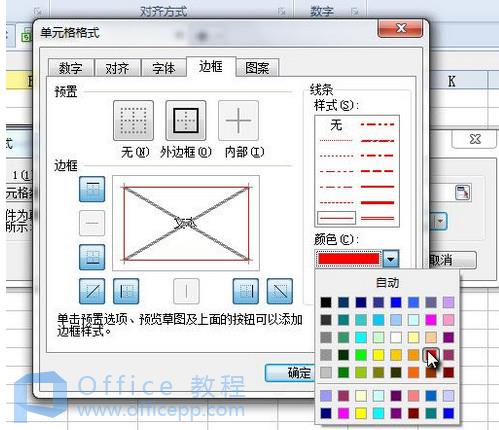
Task: Select the thick solid line style
Action: coord(378,203)
